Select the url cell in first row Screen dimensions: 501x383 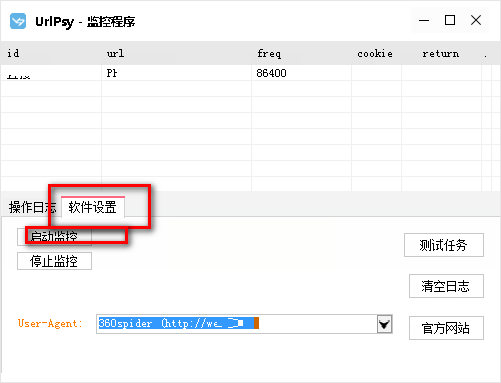176,73
